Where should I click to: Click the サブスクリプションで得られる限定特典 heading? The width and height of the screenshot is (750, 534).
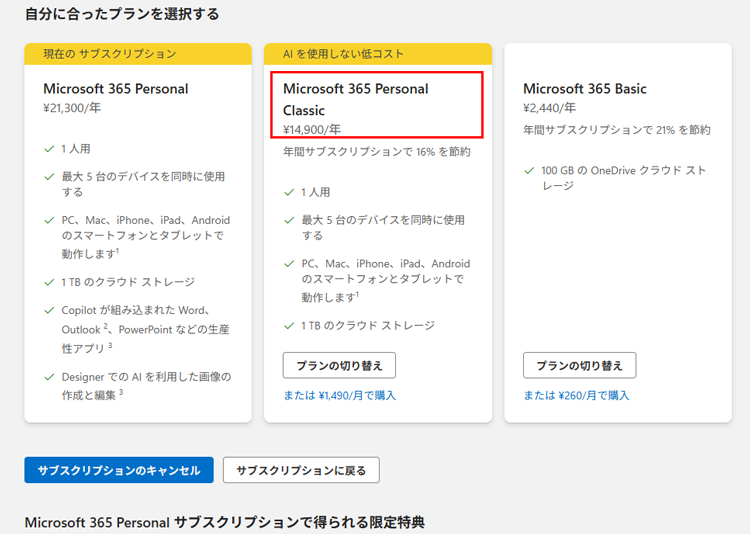pyautogui.click(x=224, y=522)
